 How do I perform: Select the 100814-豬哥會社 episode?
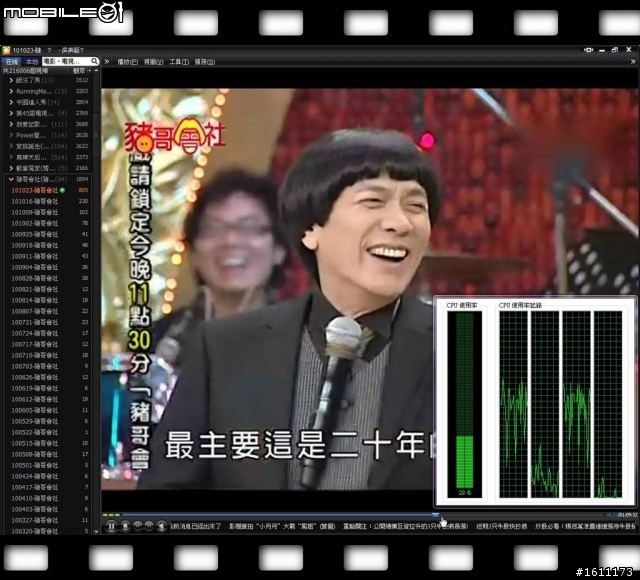click(x=35, y=300)
